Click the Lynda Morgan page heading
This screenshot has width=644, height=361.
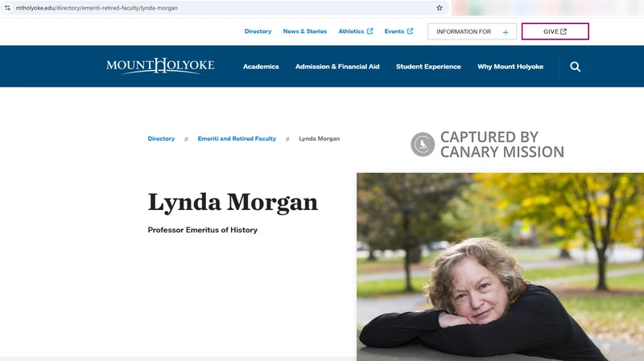tap(233, 203)
